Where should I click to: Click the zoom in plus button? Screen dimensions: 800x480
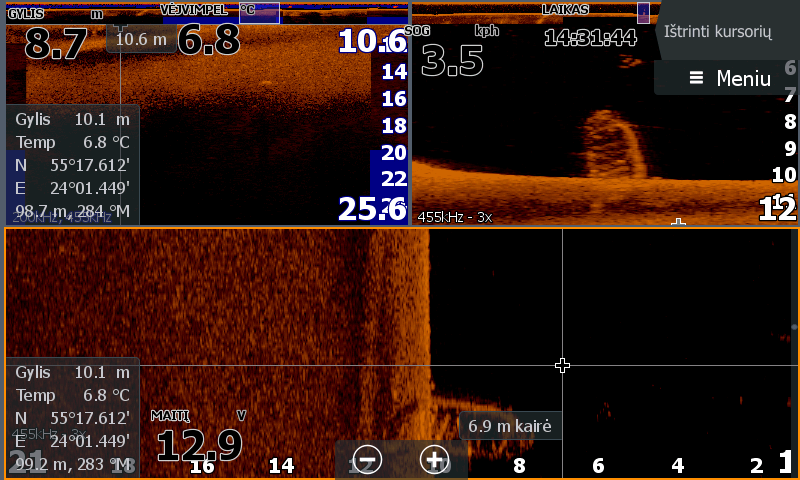click(x=433, y=459)
